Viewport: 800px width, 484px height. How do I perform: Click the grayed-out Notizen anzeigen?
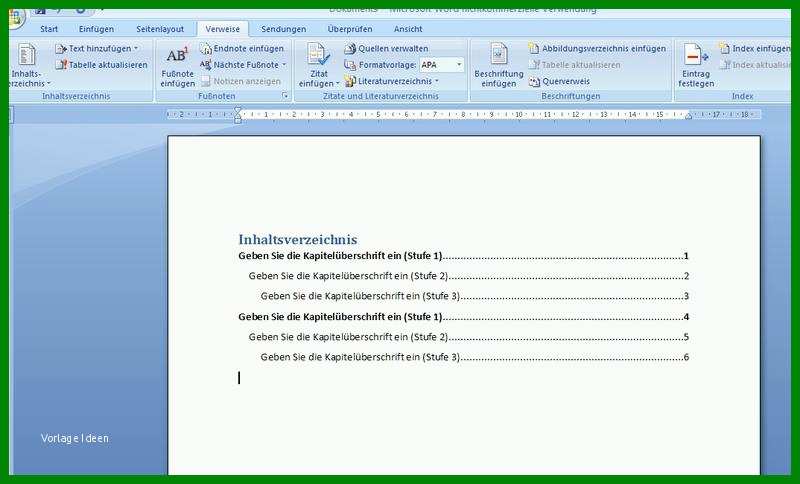(x=241, y=81)
